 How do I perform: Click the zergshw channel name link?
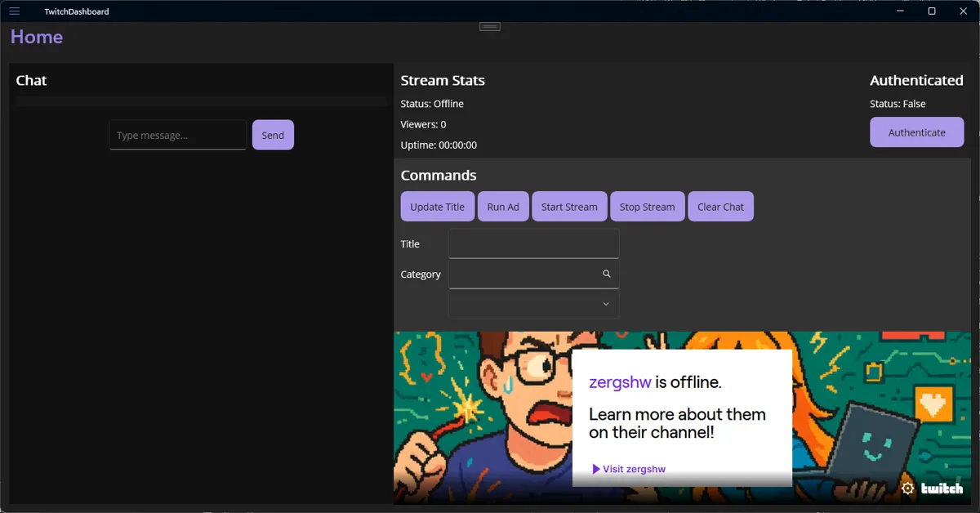click(x=620, y=382)
